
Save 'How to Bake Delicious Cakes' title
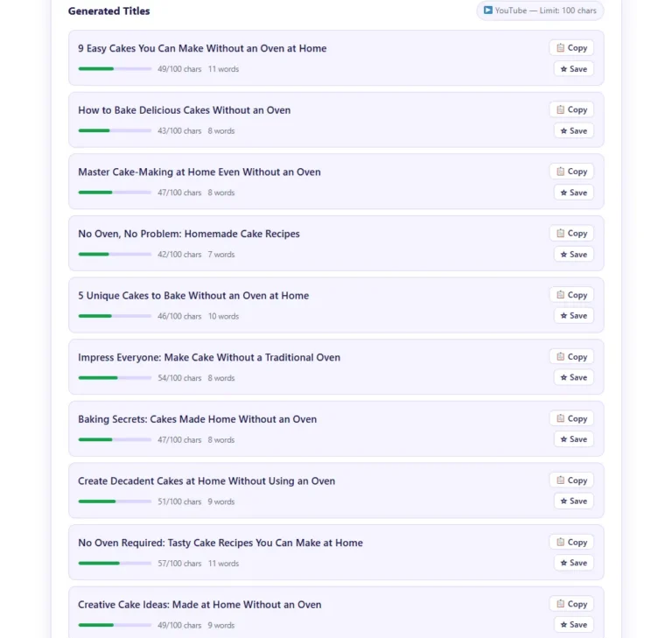pyautogui.click(x=573, y=131)
